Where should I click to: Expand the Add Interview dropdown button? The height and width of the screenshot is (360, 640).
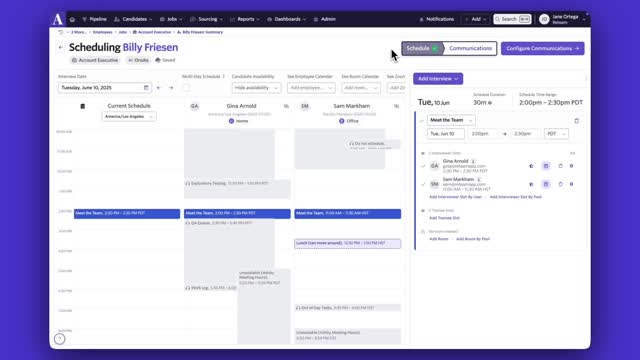point(438,78)
